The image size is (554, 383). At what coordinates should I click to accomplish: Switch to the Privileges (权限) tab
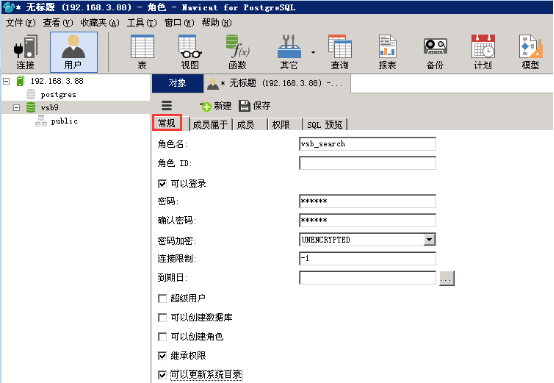coord(284,124)
